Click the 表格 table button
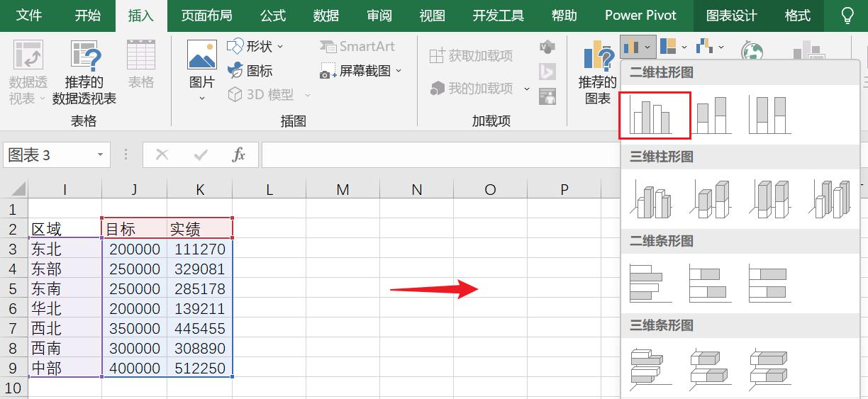Viewport: 868px width, 399px height. 141,65
